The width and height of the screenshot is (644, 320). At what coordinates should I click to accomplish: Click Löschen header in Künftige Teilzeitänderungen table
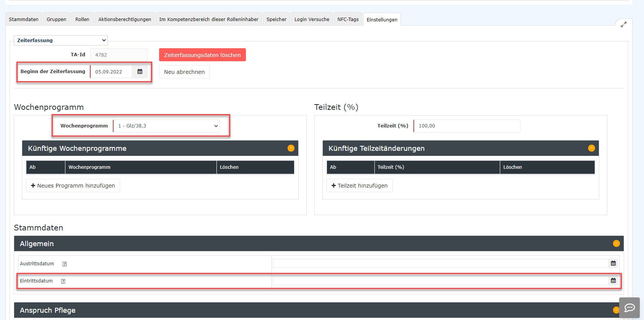point(547,167)
